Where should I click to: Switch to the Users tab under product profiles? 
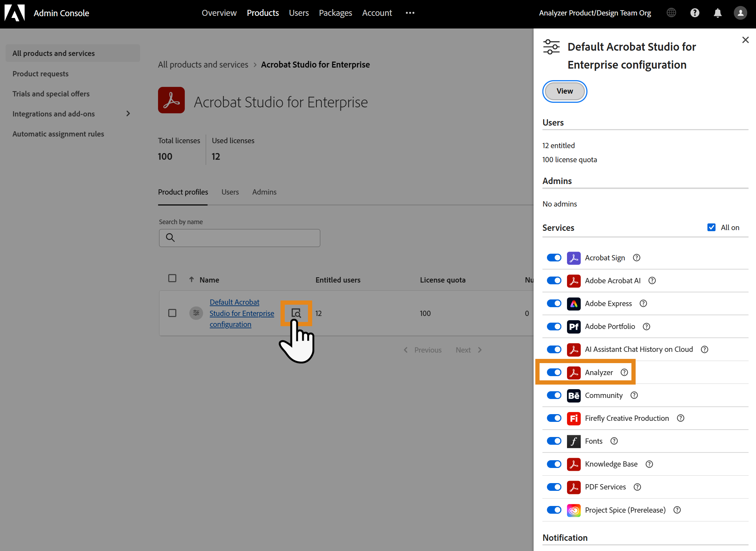(230, 192)
